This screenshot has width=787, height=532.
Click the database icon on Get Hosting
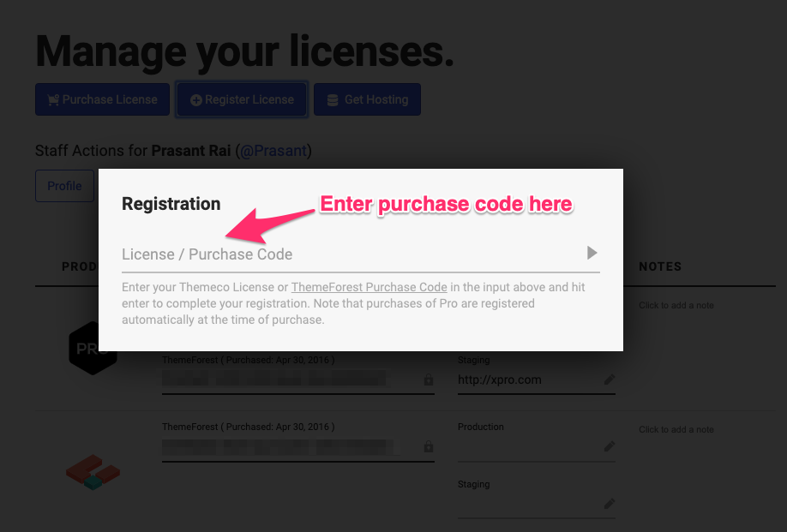333,100
